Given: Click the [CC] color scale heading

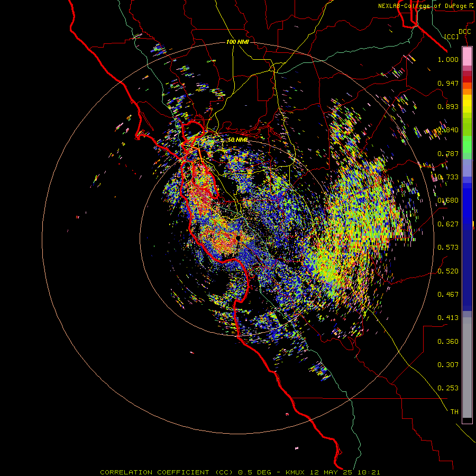Looking at the screenshot, I should [452, 36].
